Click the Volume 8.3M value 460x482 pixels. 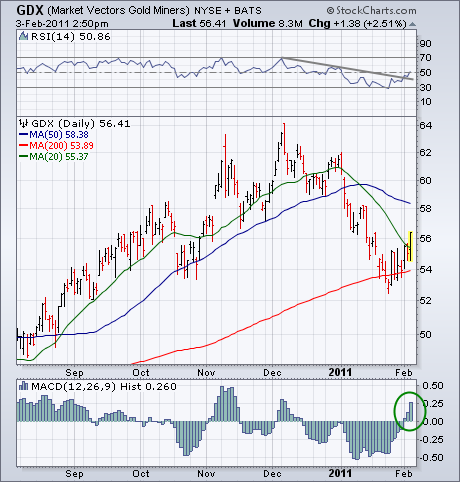click(268, 24)
